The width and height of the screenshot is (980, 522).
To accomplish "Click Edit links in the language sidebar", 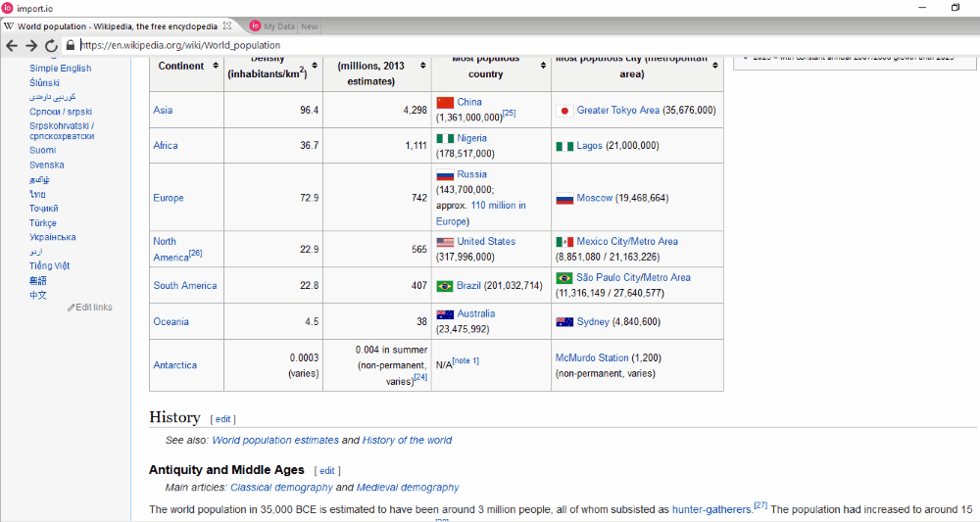I will [94, 308].
